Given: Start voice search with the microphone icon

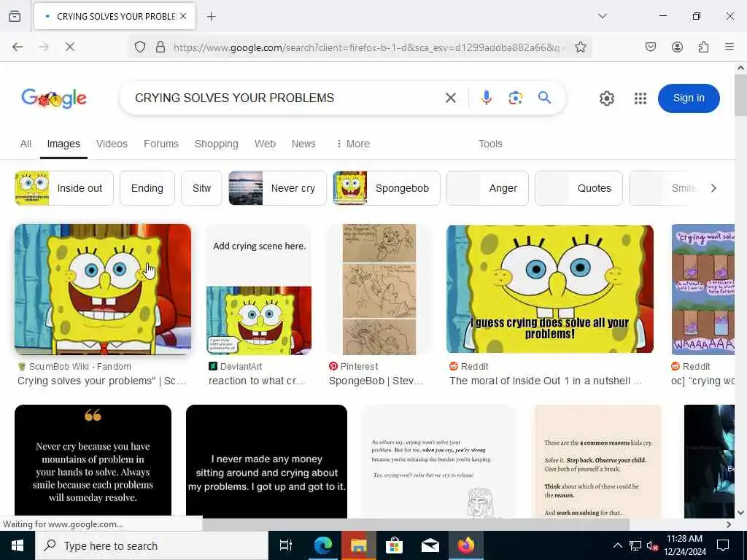Looking at the screenshot, I should tap(486, 98).
